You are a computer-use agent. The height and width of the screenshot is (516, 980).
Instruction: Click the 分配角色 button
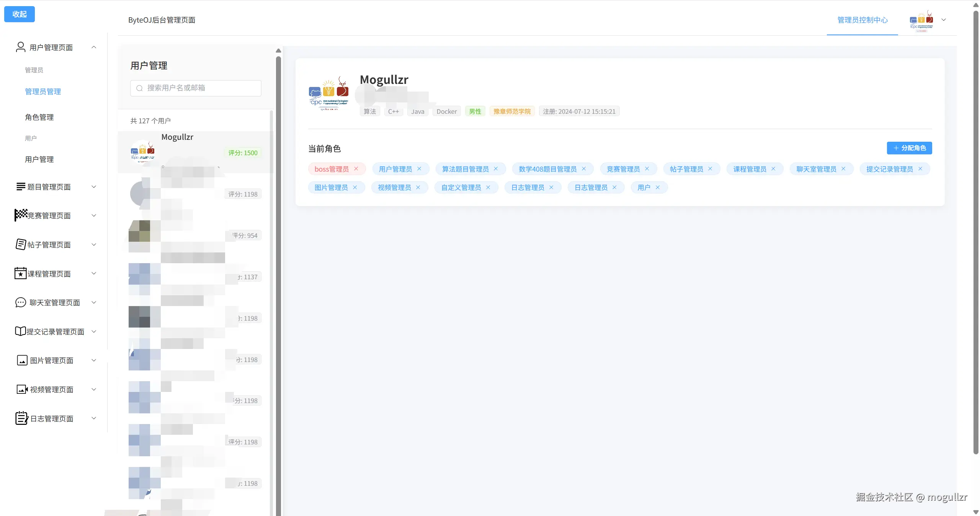909,148
